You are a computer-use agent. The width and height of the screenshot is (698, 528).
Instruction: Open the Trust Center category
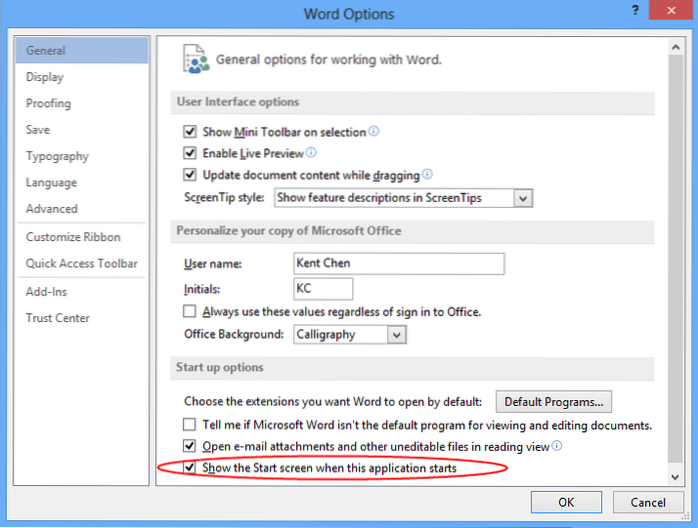coord(58,318)
